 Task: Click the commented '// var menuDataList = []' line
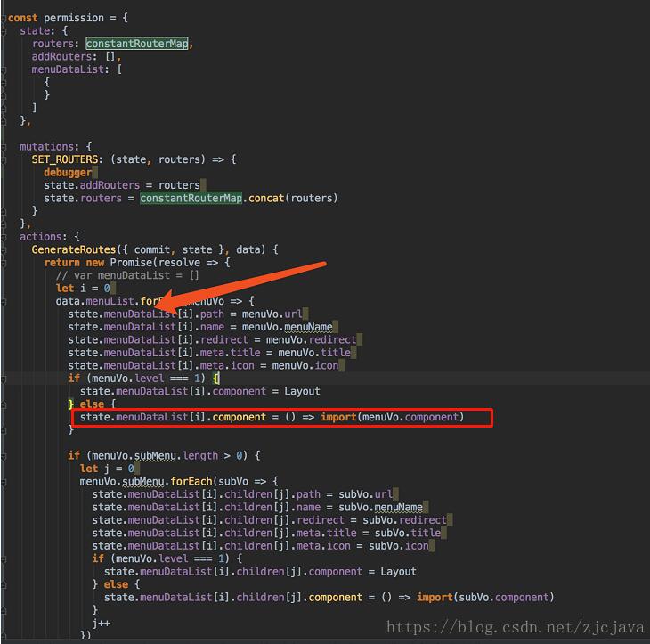click(x=127, y=275)
